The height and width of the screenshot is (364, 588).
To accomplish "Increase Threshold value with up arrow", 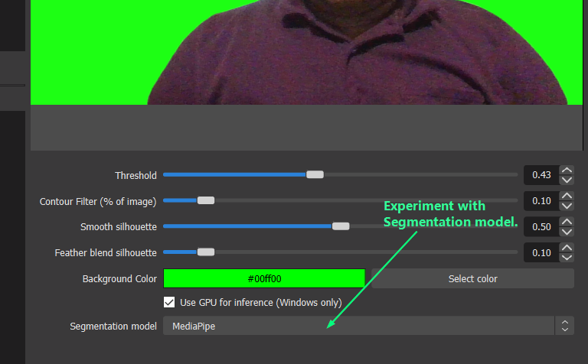I will coord(567,171).
